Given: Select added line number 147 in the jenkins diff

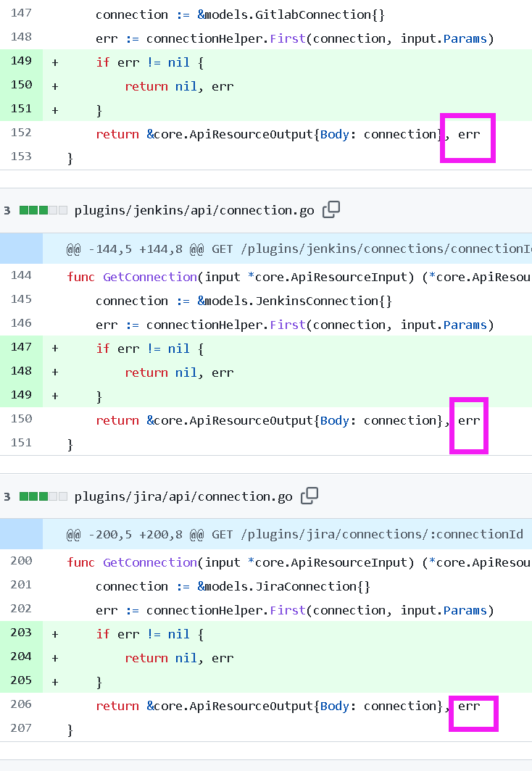Looking at the screenshot, I should pyautogui.click(x=21, y=347).
